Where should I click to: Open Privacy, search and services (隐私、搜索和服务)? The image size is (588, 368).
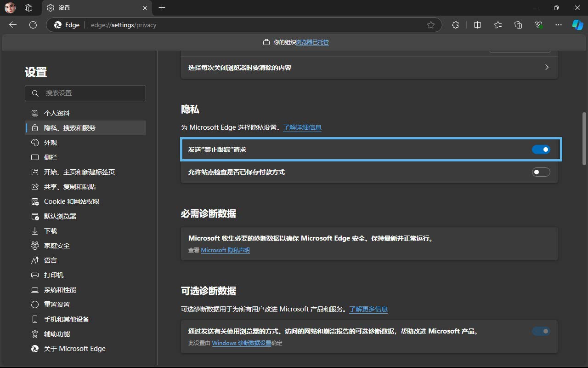tap(85, 128)
